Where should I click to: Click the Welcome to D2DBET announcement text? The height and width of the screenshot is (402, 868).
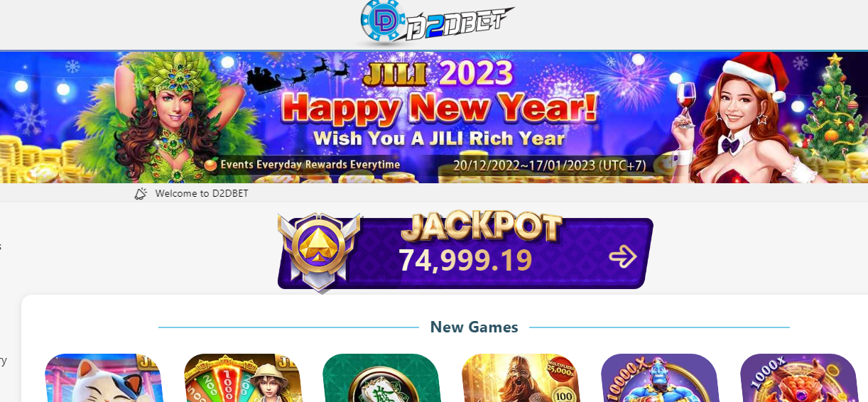[x=202, y=193]
